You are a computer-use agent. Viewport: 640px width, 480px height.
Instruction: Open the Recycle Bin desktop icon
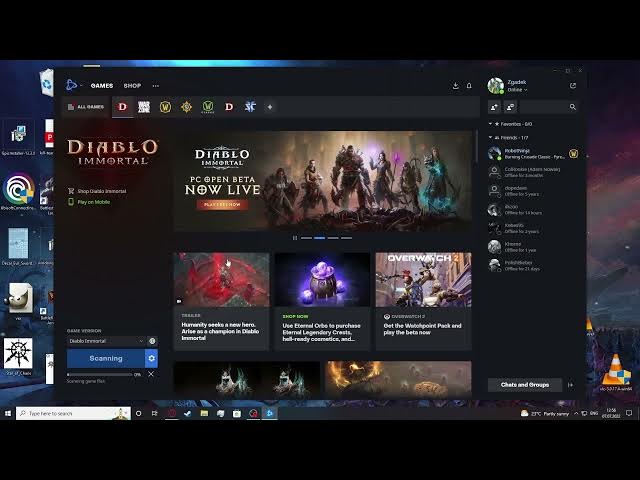[x=47, y=83]
